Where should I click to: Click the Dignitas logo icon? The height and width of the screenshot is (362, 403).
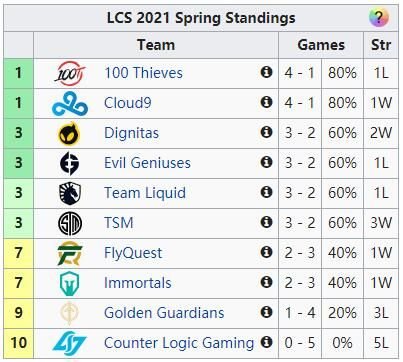[x=70, y=134]
